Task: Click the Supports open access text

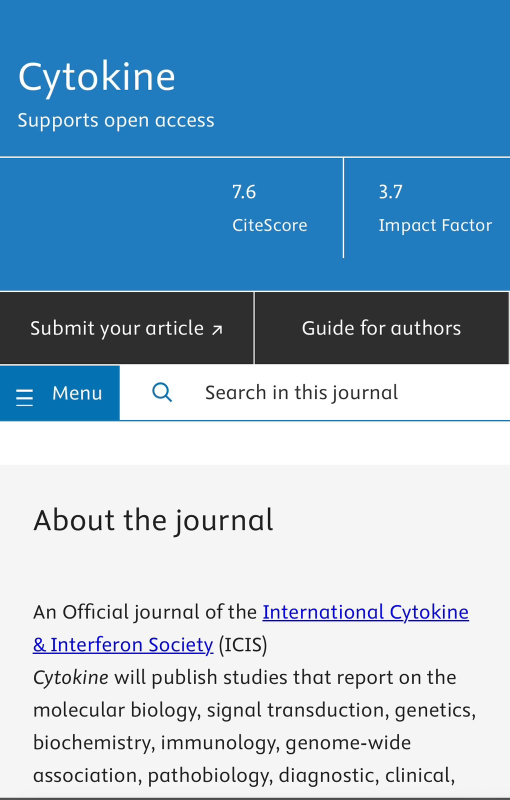Action: tap(116, 120)
